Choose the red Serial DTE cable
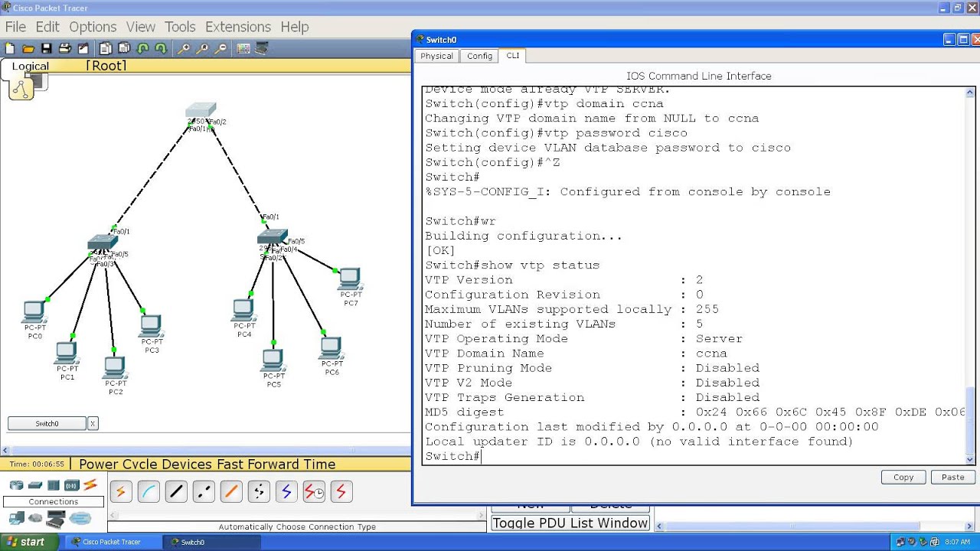The width and height of the screenshot is (980, 551). coord(341,491)
